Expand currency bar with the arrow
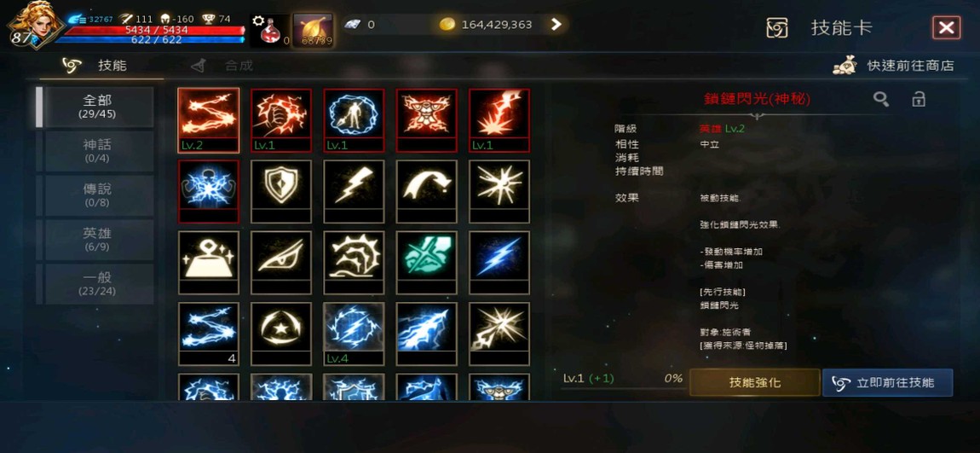 tap(556, 25)
